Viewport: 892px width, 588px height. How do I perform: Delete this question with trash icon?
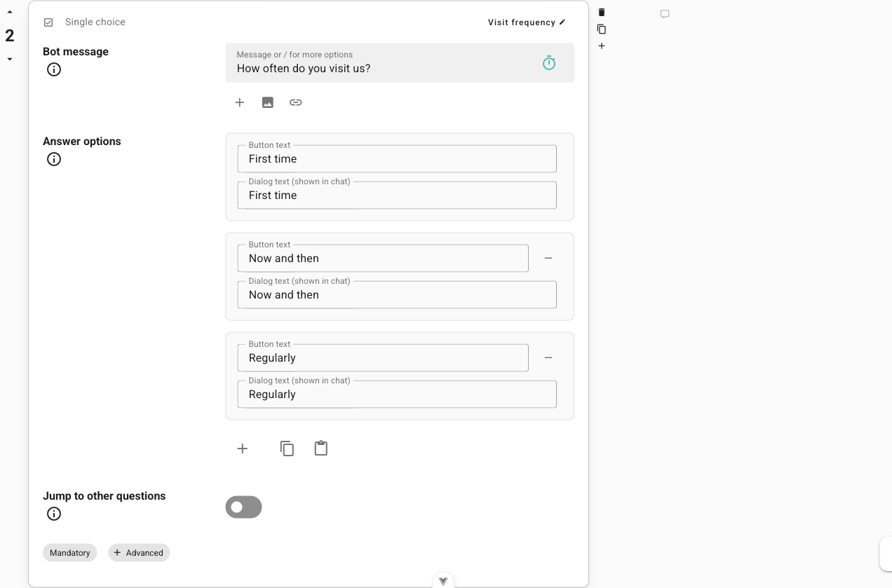[x=602, y=13]
